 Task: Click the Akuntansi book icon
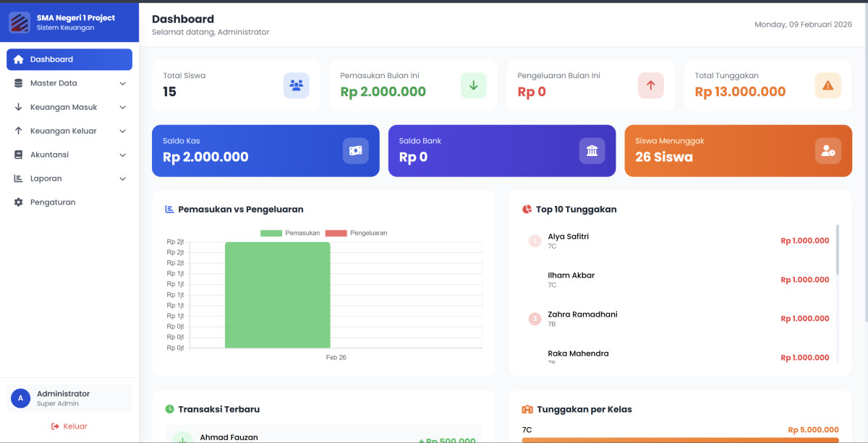(x=19, y=155)
